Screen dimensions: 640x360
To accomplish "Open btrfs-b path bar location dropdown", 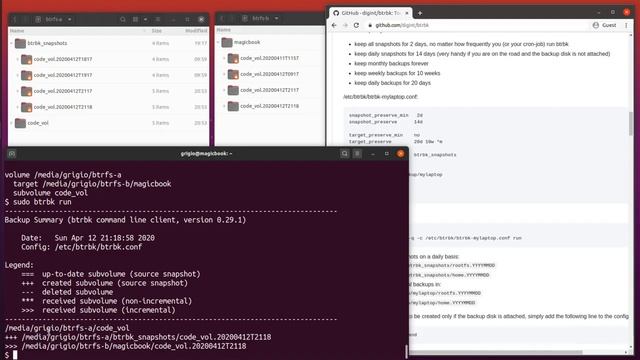I will (x=276, y=18).
